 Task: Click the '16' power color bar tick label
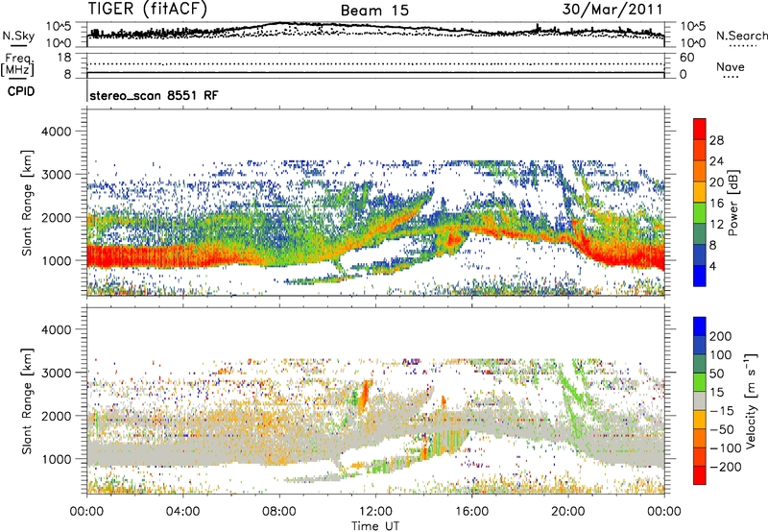click(716, 204)
